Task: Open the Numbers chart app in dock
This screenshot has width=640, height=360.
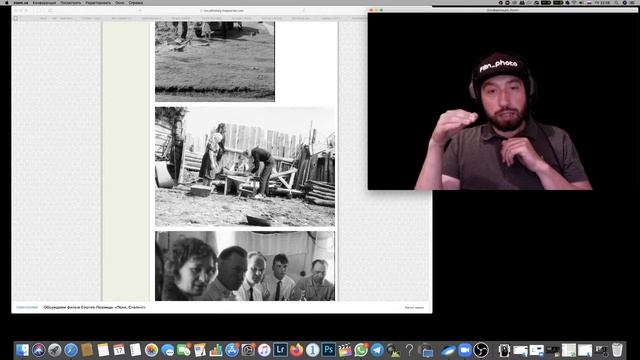Action: click(x=216, y=350)
